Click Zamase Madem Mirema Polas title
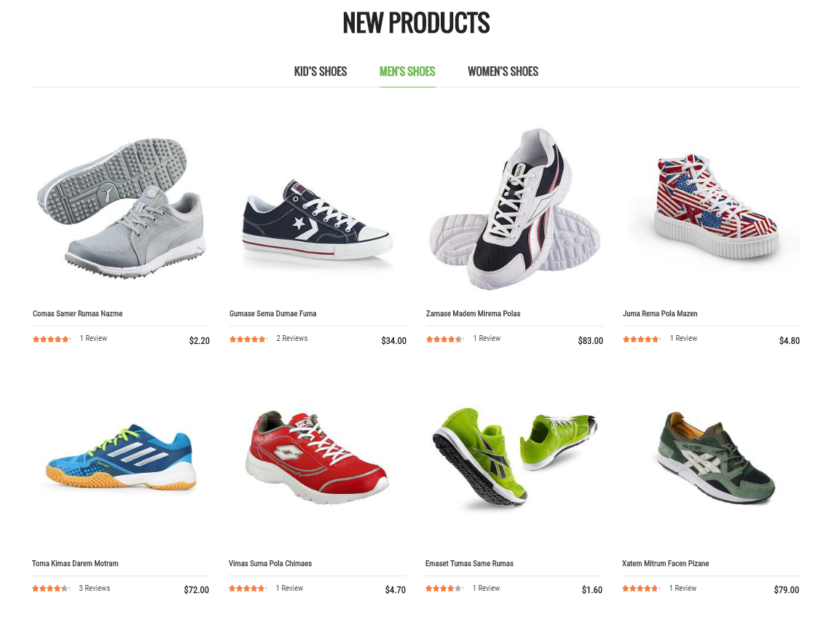Screen dimensions: 840x636 pos(473,313)
